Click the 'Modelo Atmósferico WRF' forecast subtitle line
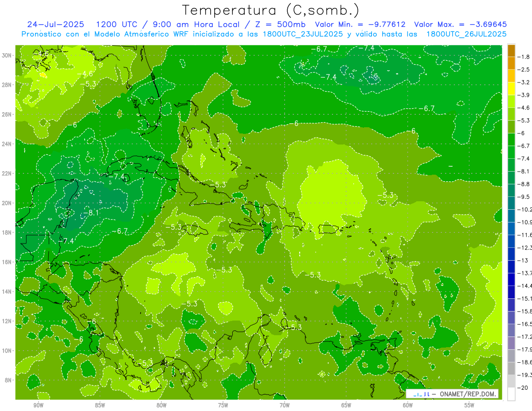The height and width of the screenshot is (411, 532). [264, 34]
